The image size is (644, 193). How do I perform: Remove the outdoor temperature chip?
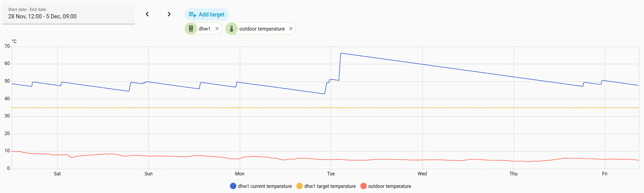click(x=291, y=29)
